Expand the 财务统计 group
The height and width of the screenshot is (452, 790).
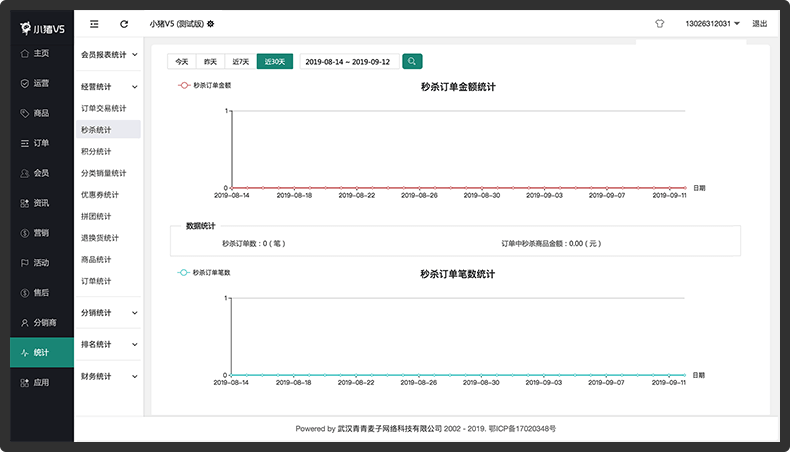pyautogui.click(x=109, y=376)
